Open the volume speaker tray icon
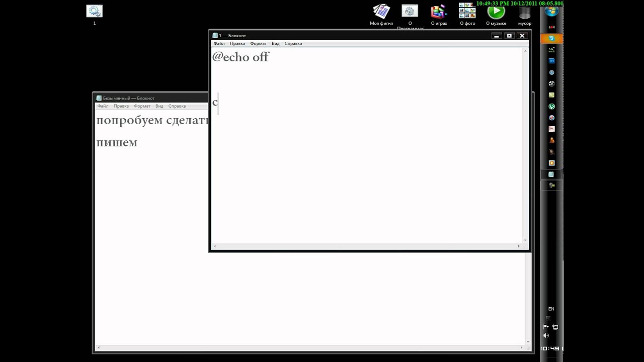Image resolution: width=644 pixels, height=362 pixels. click(546, 335)
